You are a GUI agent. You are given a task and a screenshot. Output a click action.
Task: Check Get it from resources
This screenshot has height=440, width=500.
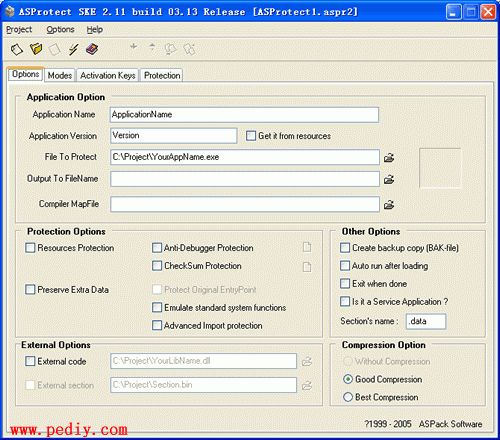point(251,136)
